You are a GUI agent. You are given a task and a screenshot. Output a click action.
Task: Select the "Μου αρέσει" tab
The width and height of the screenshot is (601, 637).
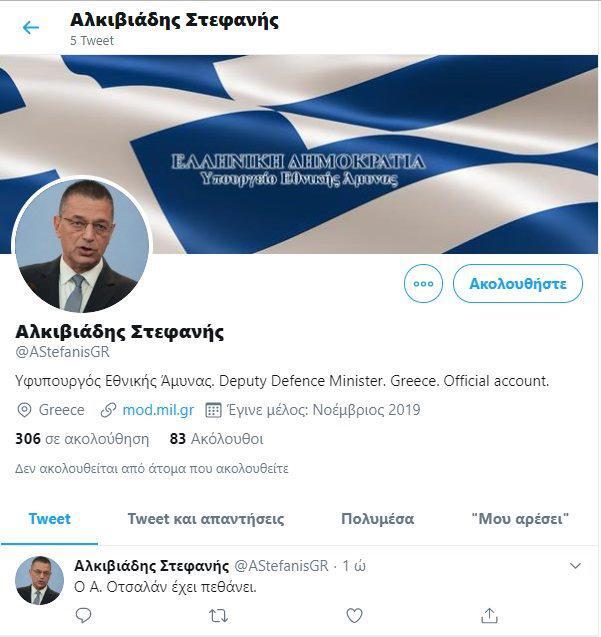[520, 519]
